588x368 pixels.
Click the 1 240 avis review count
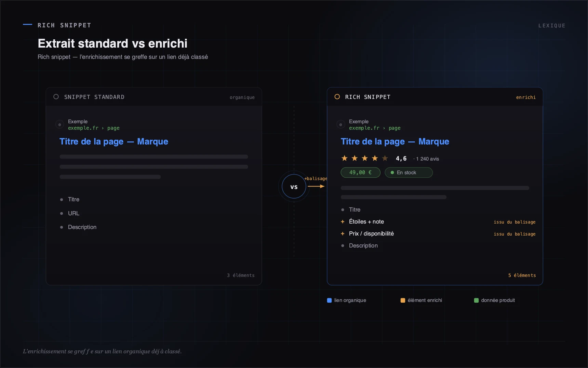[427, 159]
